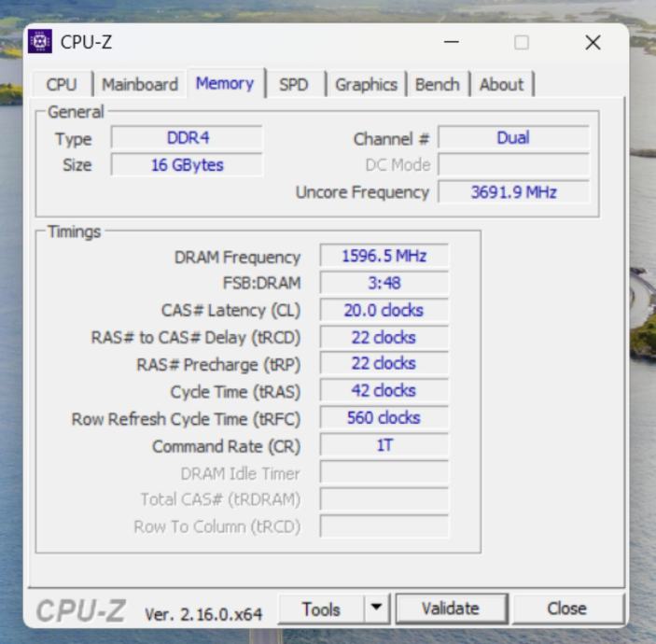Click the empty Total CAS# (tRDRAM) field

(384, 499)
